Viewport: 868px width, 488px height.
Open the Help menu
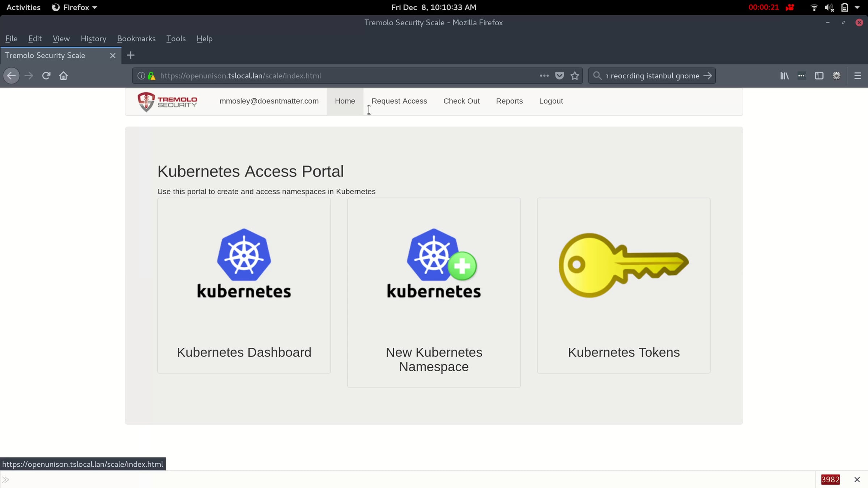pos(204,39)
